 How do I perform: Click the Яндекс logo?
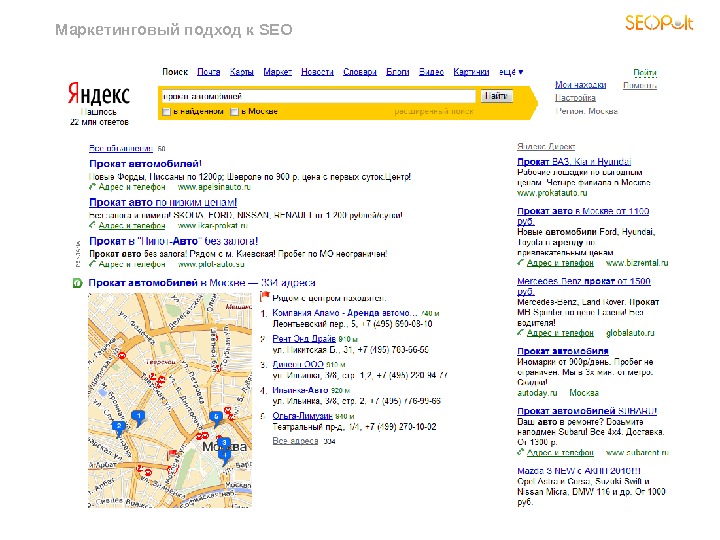coord(99,94)
